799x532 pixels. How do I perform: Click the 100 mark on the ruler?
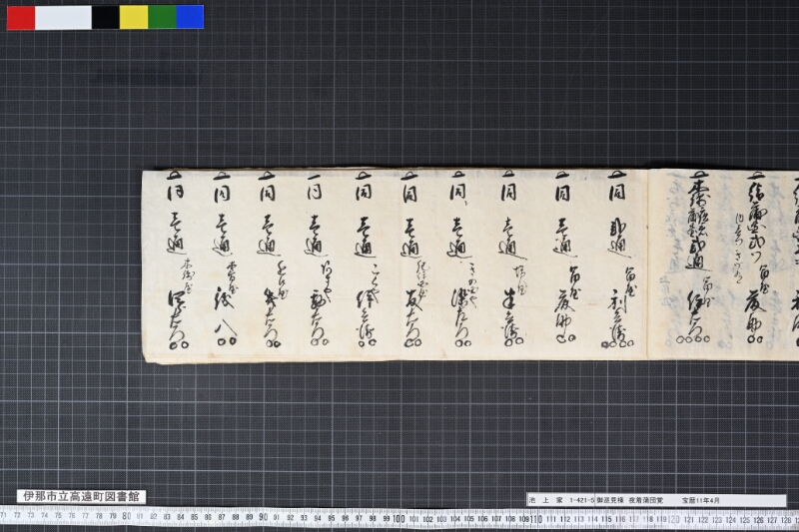[399, 519]
